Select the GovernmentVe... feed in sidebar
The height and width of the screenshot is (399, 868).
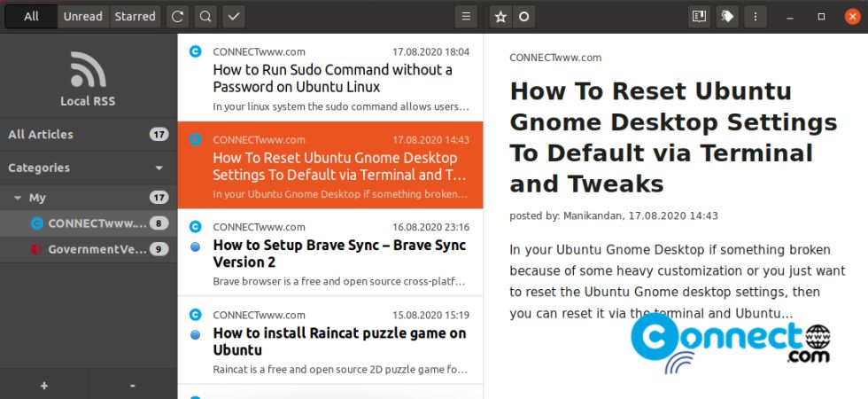[x=89, y=249]
